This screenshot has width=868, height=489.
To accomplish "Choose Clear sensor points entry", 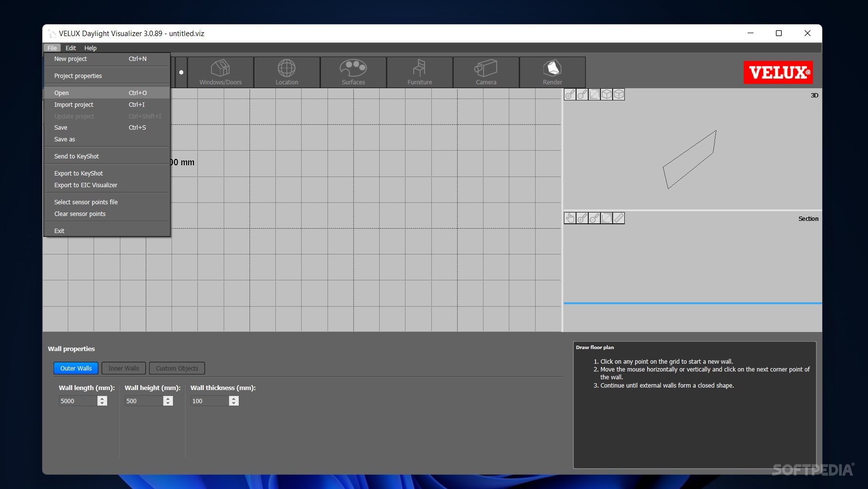I will (x=107, y=214).
